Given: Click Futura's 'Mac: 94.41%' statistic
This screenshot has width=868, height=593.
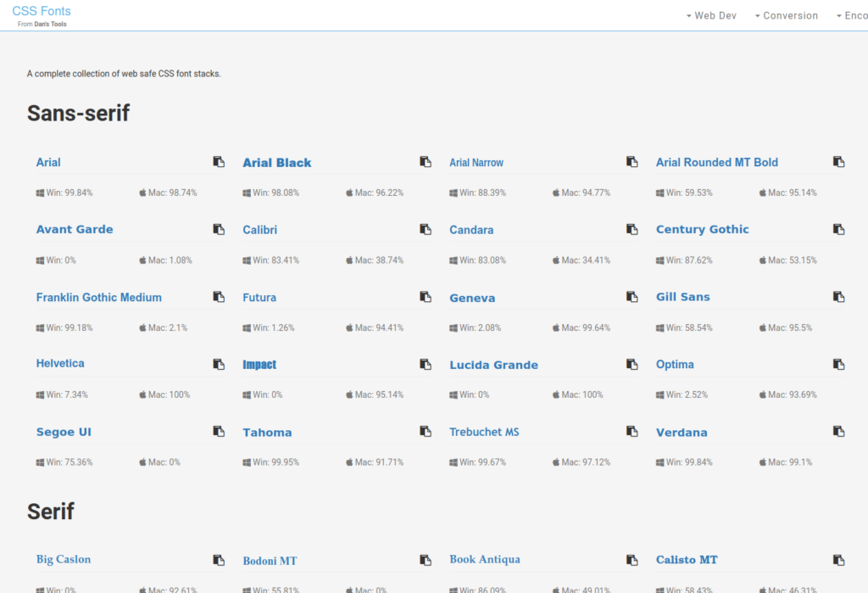Looking at the screenshot, I should [x=375, y=327].
